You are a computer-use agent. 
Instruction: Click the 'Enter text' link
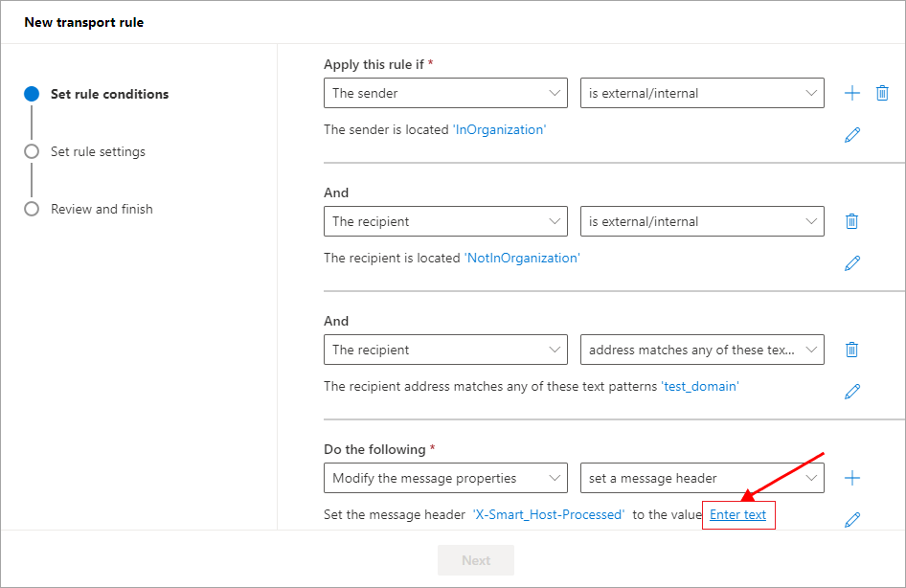click(x=737, y=515)
